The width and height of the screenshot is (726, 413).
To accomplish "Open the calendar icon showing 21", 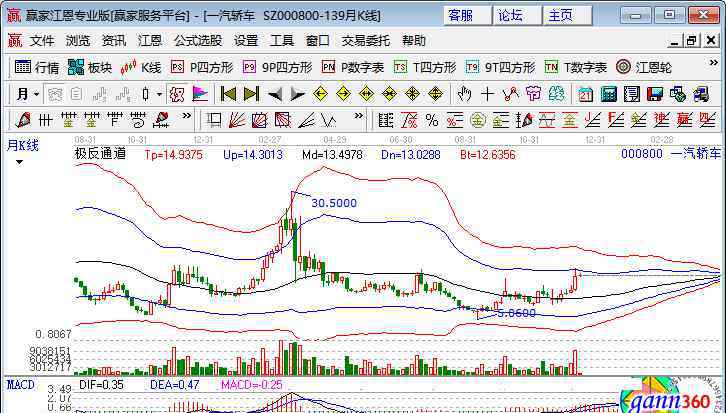I will (586, 94).
